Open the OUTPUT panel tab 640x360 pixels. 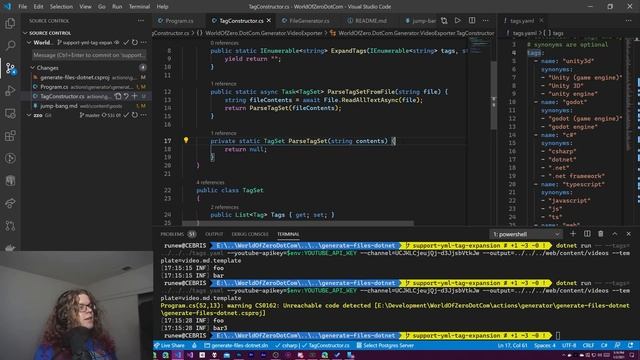[x=214, y=234]
